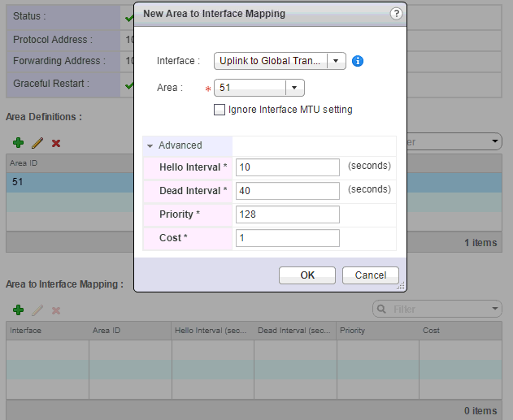Click the Dead Interval input field
513x420 pixels.
[x=287, y=191]
